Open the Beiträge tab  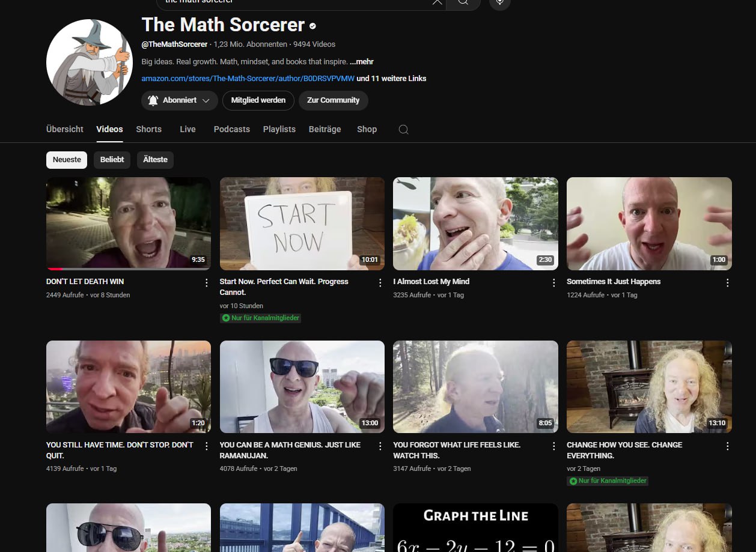325,129
